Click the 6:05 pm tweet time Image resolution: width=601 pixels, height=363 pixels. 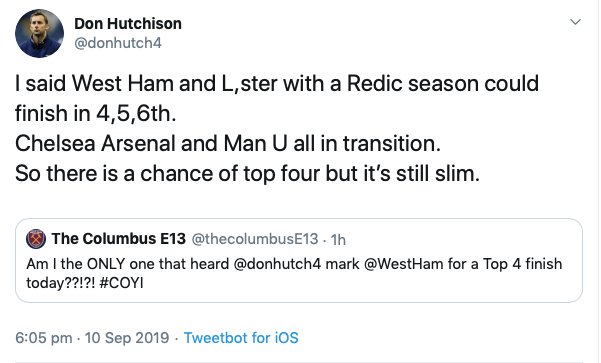point(44,338)
